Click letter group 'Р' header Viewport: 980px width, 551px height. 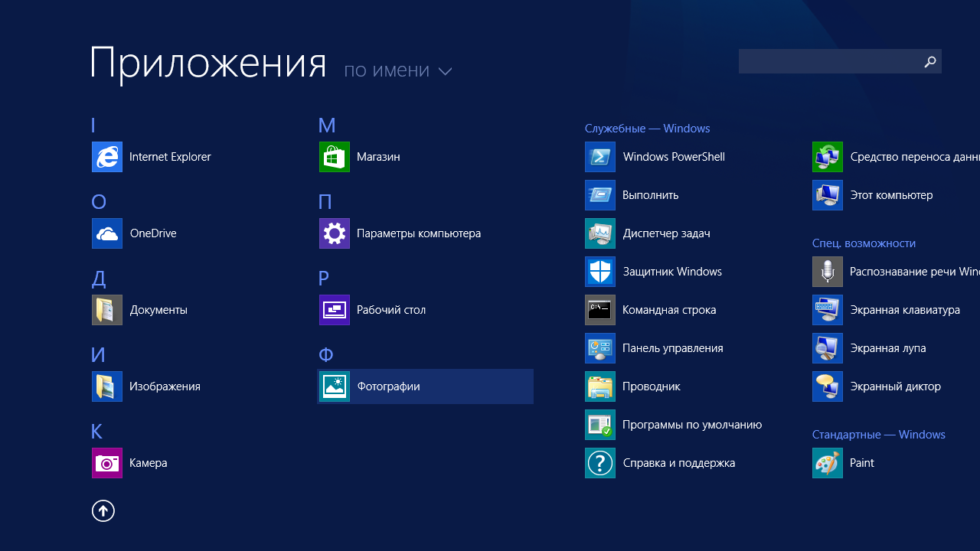click(324, 278)
